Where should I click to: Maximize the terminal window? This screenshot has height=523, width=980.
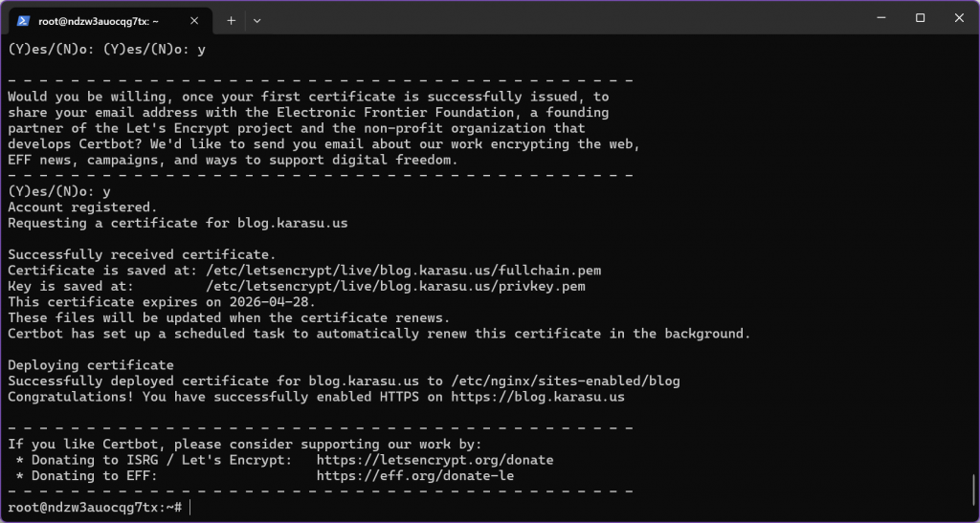(920, 18)
